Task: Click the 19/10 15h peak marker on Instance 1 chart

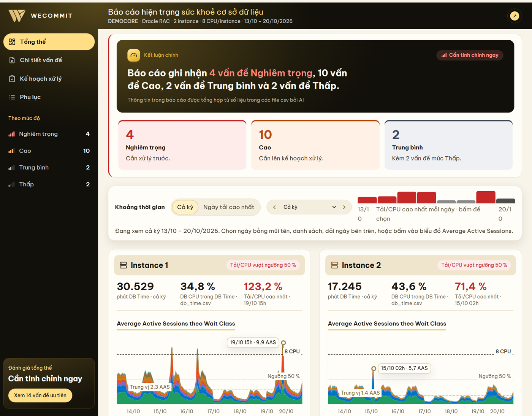Action: pos(283,343)
